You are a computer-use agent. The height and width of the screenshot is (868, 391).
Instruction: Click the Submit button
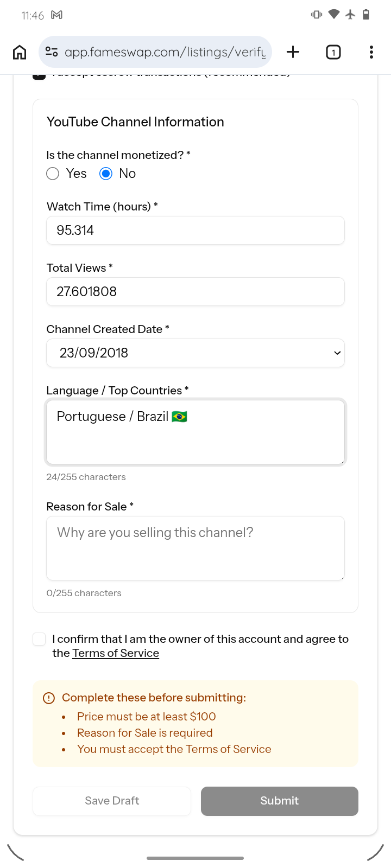pos(280,801)
